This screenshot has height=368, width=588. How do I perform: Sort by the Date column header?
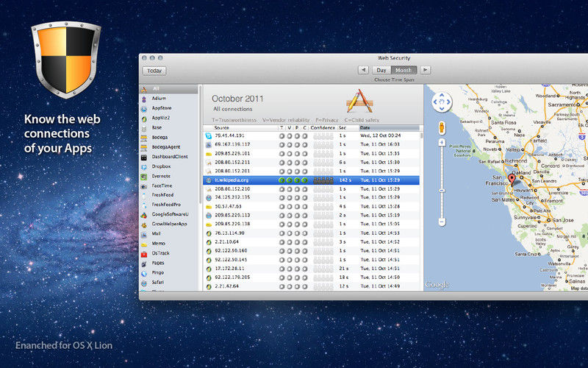tap(389, 127)
